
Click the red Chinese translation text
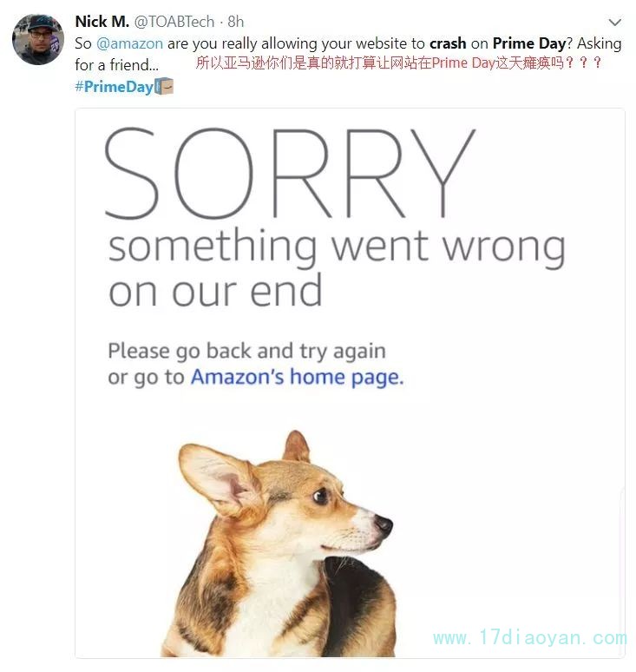tap(399, 63)
